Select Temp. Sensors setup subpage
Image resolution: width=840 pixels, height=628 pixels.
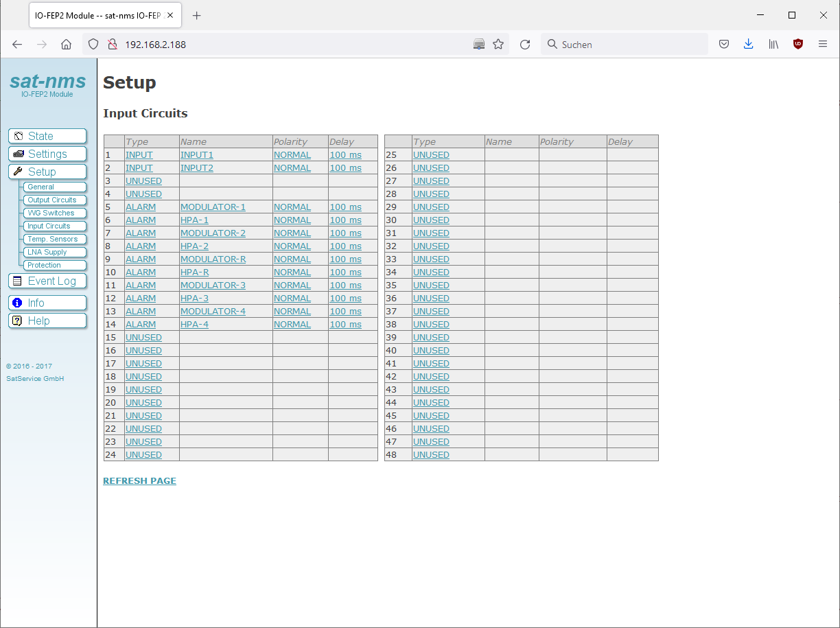pyautogui.click(x=52, y=239)
